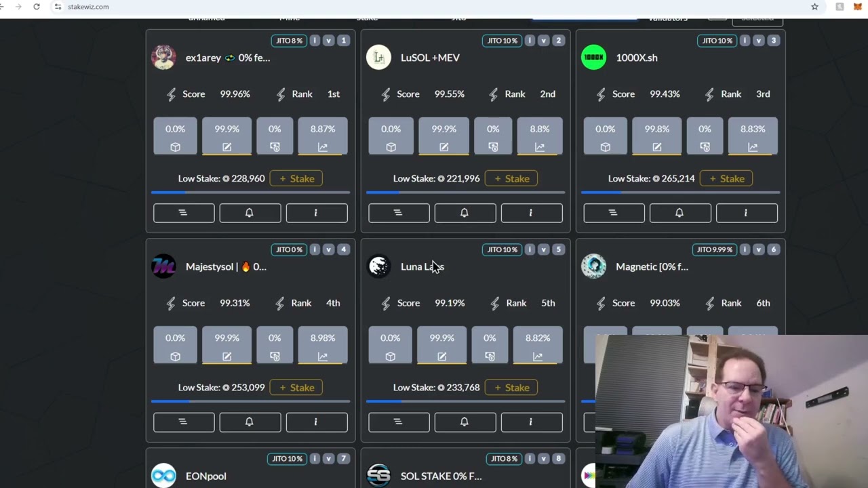Click the small i badge on ex1arey card
This screenshot has height=488, width=868.
[315, 41]
